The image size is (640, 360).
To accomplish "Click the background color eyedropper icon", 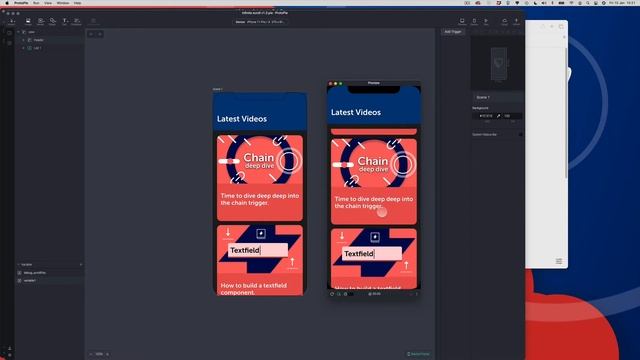I will tap(498, 116).
